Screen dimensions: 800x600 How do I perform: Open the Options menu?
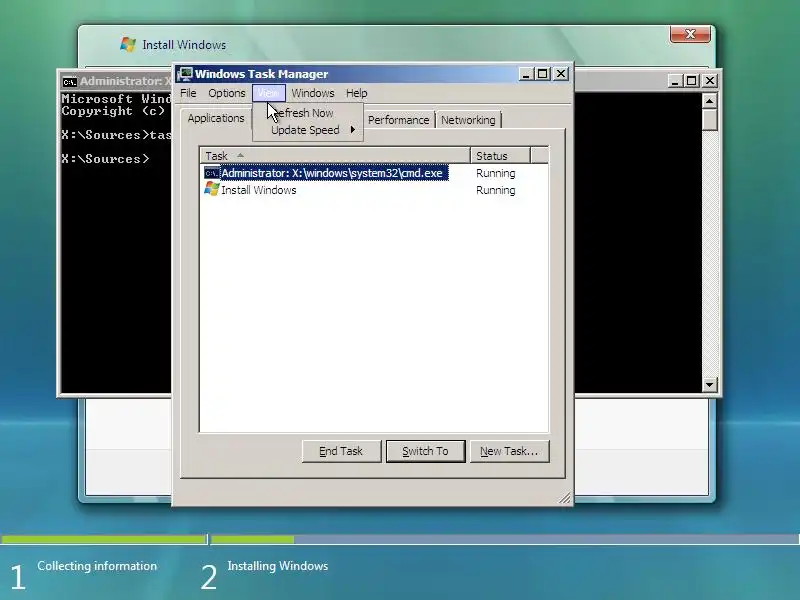click(227, 93)
